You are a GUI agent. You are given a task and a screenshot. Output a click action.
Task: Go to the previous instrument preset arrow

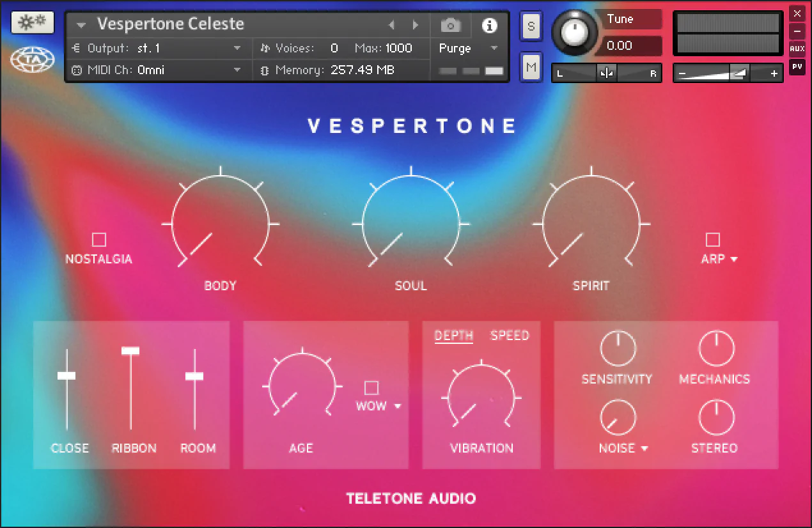391,26
